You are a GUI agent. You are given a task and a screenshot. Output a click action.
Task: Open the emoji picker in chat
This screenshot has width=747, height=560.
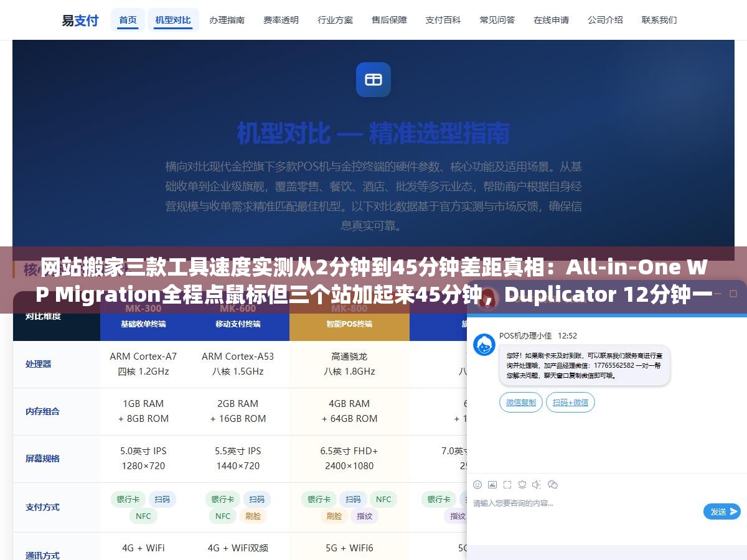point(477,485)
